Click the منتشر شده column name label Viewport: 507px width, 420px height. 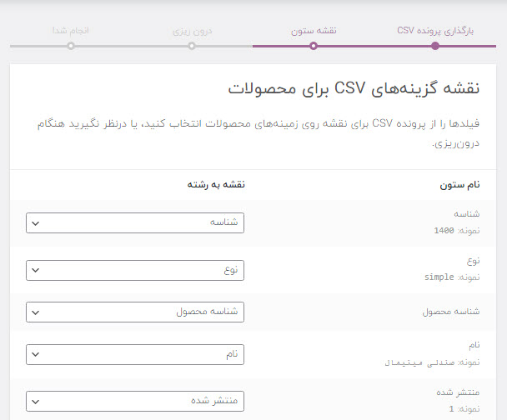[458, 392]
